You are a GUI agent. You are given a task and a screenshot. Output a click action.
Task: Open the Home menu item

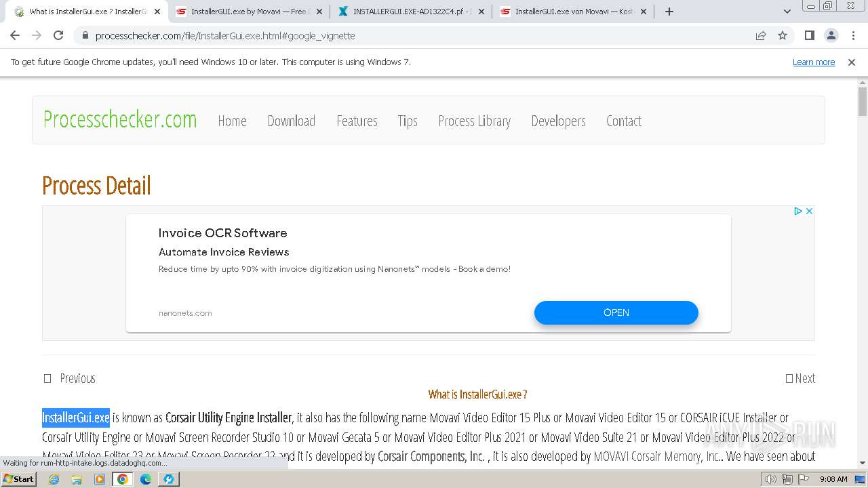(x=232, y=121)
